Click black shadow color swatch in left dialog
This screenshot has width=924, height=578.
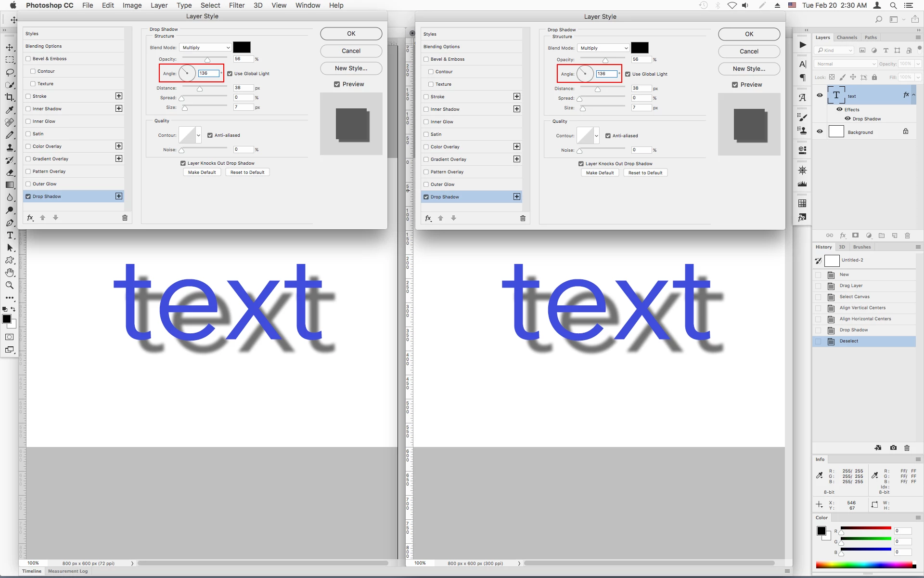point(242,47)
